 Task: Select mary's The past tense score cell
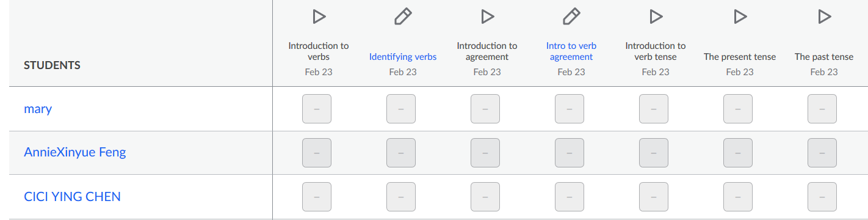point(822,109)
